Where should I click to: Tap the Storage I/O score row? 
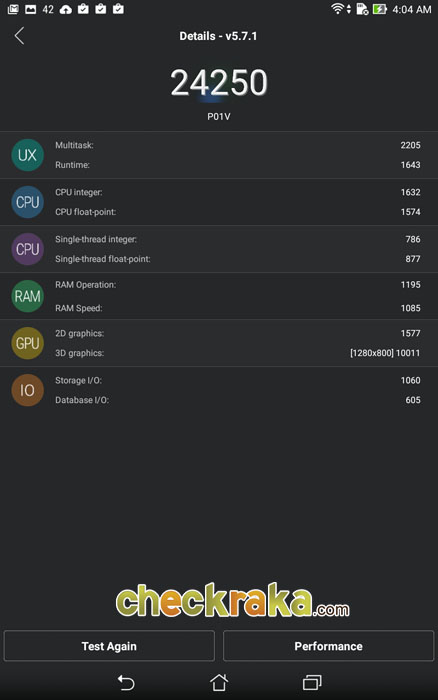point(238,380)
